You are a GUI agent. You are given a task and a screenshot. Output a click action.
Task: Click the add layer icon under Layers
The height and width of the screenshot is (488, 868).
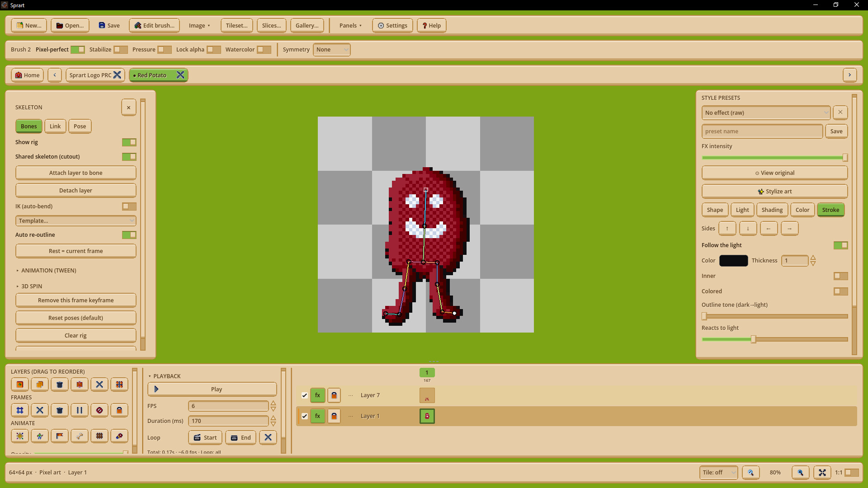(20, 385)
